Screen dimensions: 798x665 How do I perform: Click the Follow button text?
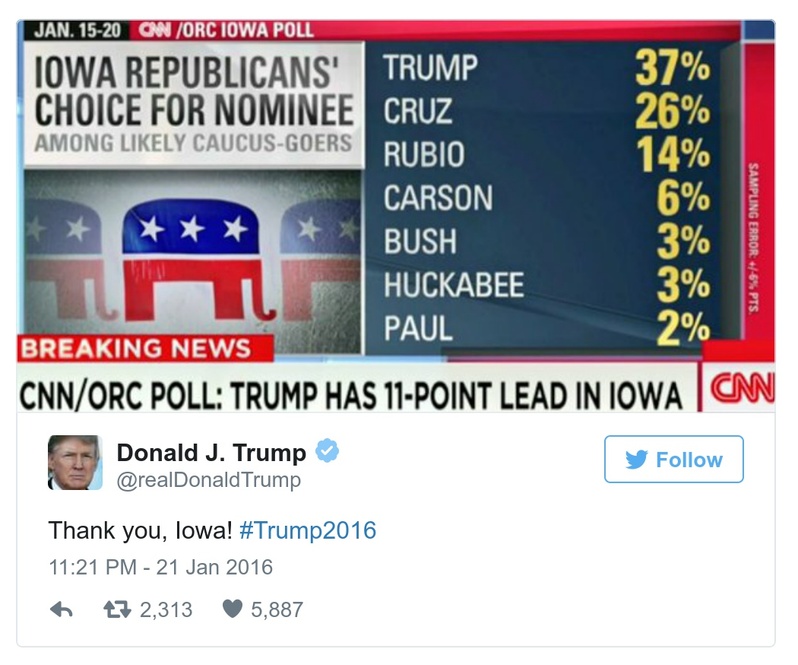[x=688, y=460]
